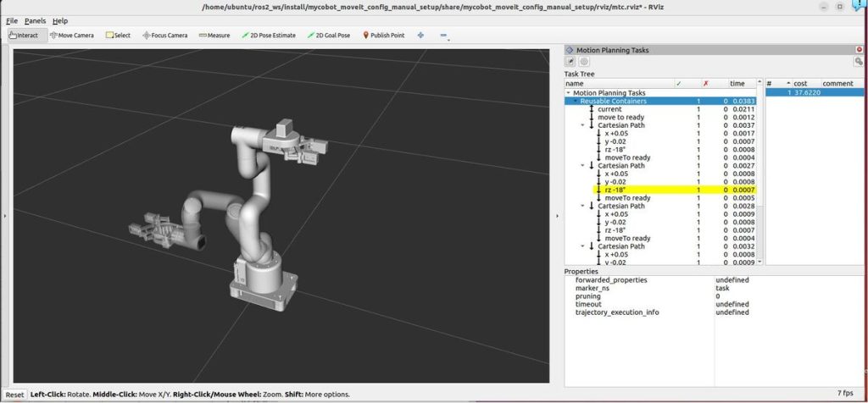Click the arrow icon of Cartesian Path 0.0037
The height and width of the screenshot is (403, 868).
[x=591, y=125]
